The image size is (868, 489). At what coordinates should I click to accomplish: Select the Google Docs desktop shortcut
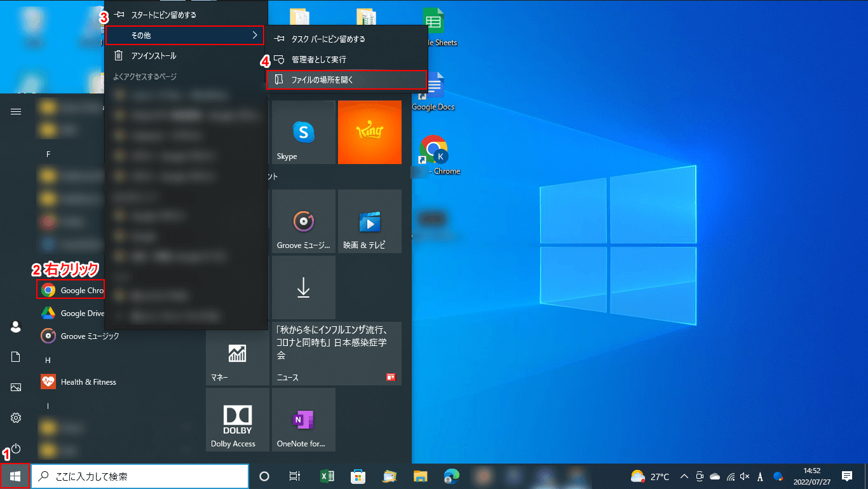(433, 92)
